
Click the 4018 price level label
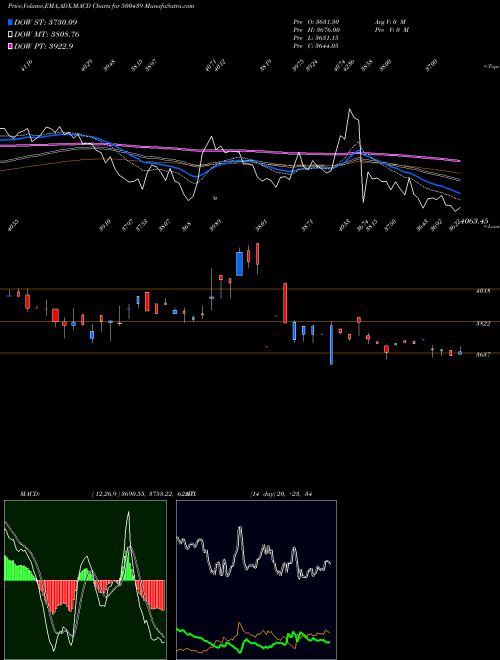tap(483, 290)
